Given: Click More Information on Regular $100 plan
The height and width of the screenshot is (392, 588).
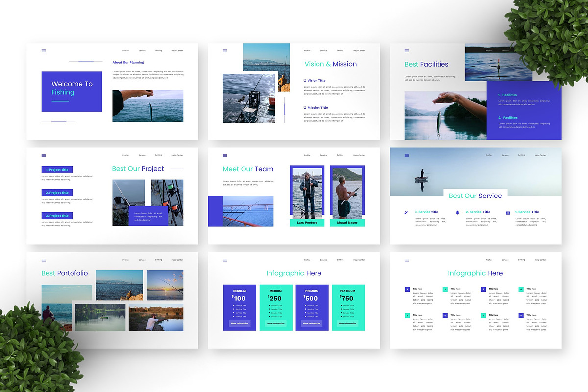Looking at the screenshot, I should [240, 324].
